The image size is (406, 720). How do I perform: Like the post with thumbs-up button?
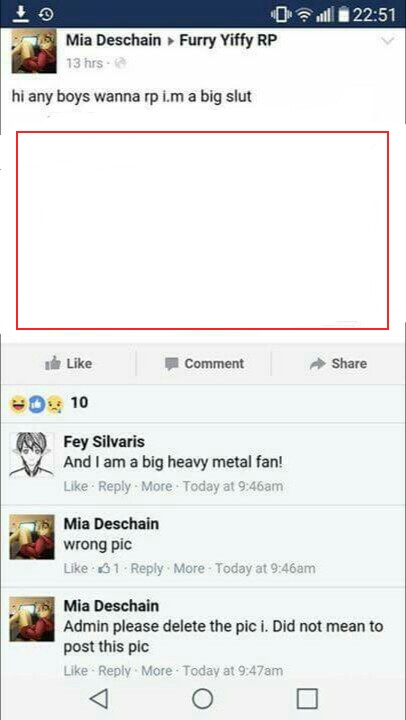(68, 364)
